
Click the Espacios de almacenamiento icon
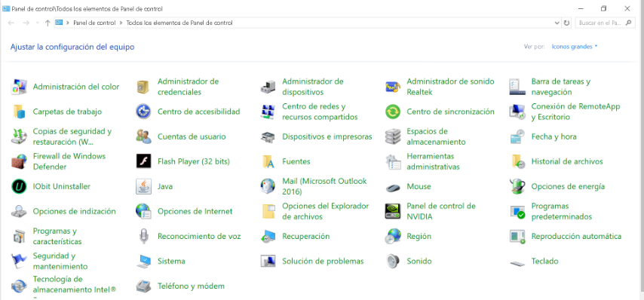point(393,136)
